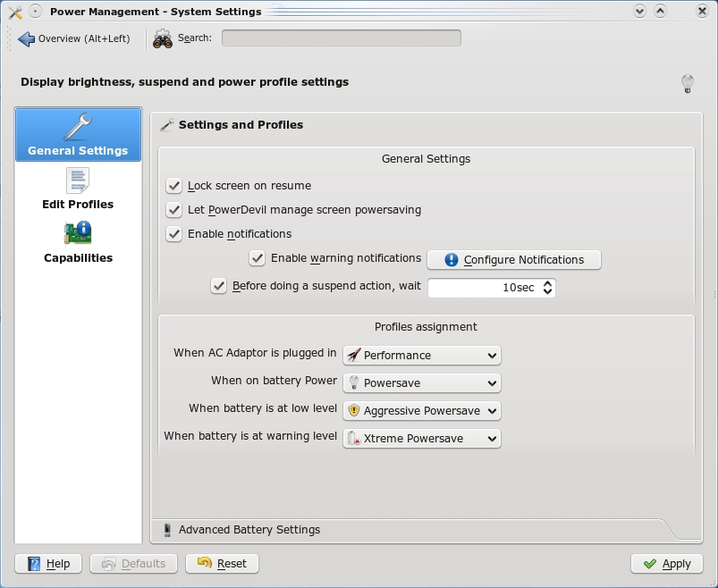Switch to Advanced Battery Settings tab
The image size is (718, 588).
coord(249,530)
